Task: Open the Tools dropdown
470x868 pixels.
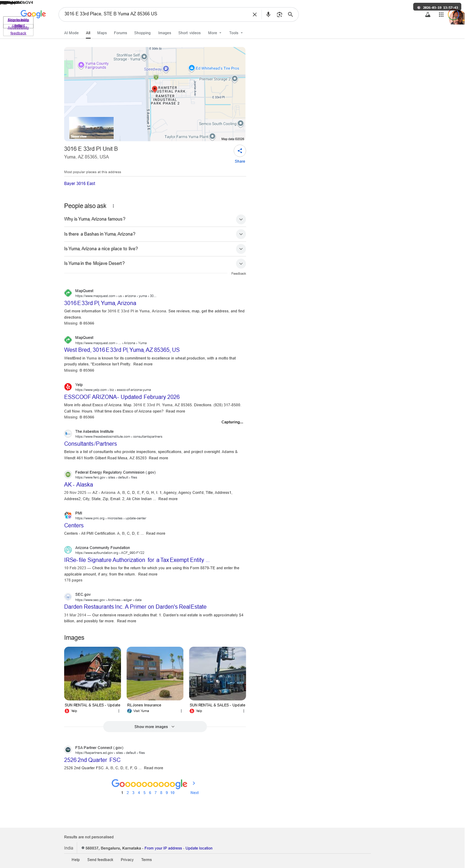Action: click(x=236, y=33)
